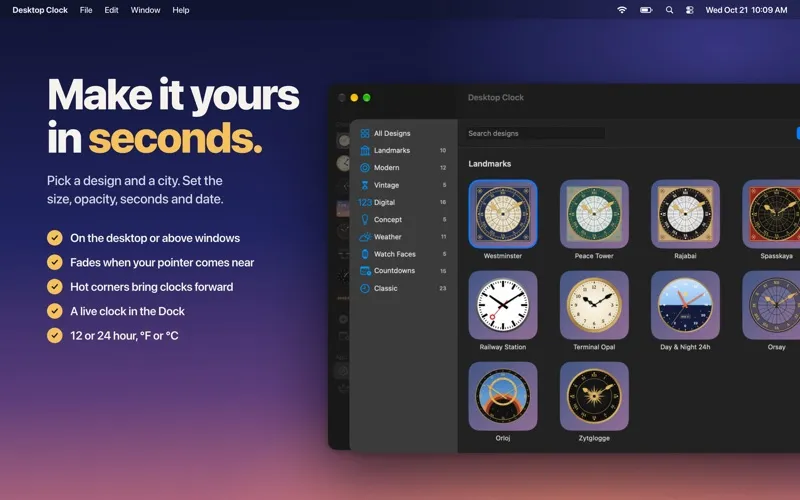Viewport: 800px width, 500px height.
Task: Open the Concept category label
Action: pyautogui.click(x=388, y=220)
